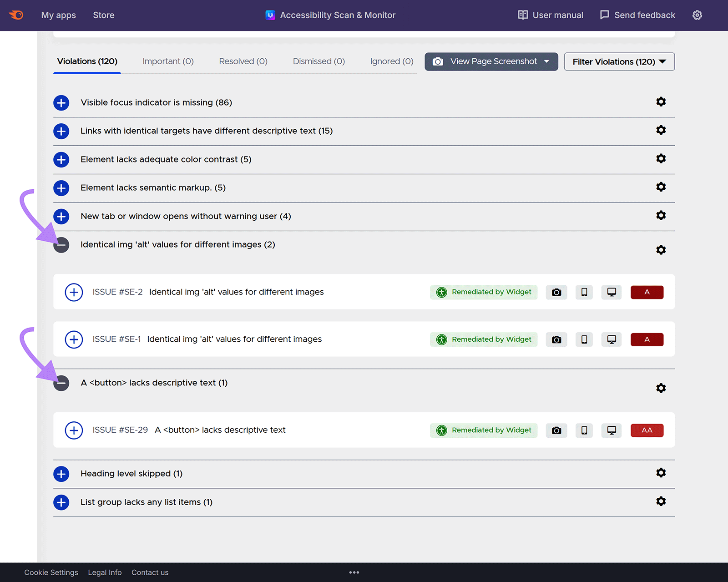Open settings gear in top header
This screenshot has height=582, width=728.
tap(697, 15)
